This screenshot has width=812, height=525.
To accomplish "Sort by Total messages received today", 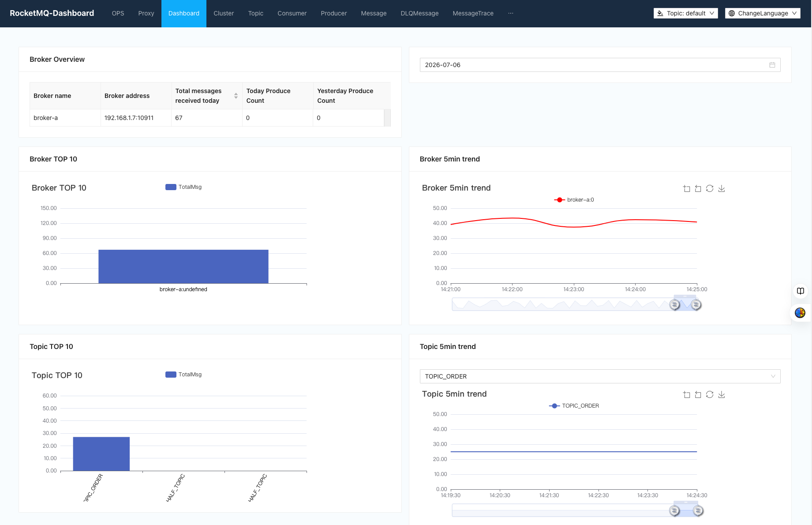I will [x=236, y=96].
